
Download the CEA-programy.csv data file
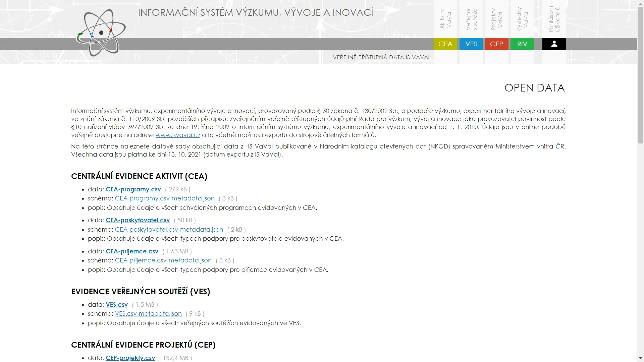(x=133, y=189)
